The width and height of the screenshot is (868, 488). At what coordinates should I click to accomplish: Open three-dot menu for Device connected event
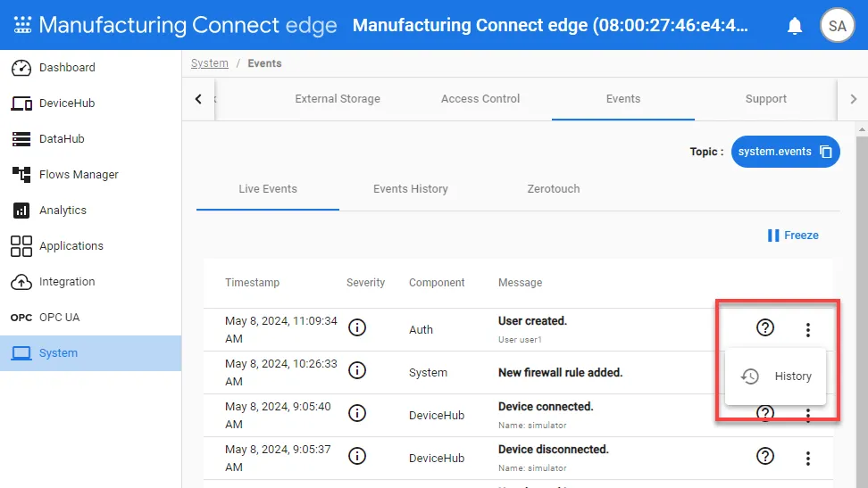click(x=808, y=416)
